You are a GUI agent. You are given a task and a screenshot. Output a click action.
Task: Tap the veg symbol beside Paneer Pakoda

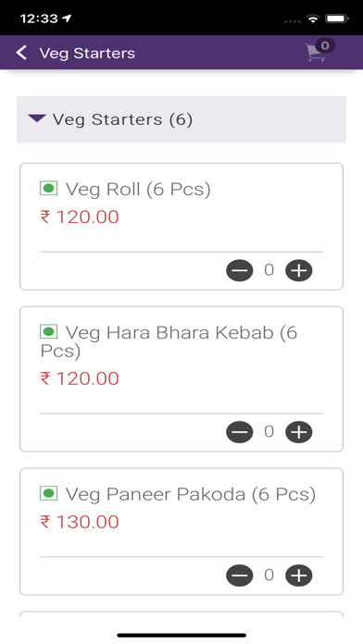(x=48, y=493)
